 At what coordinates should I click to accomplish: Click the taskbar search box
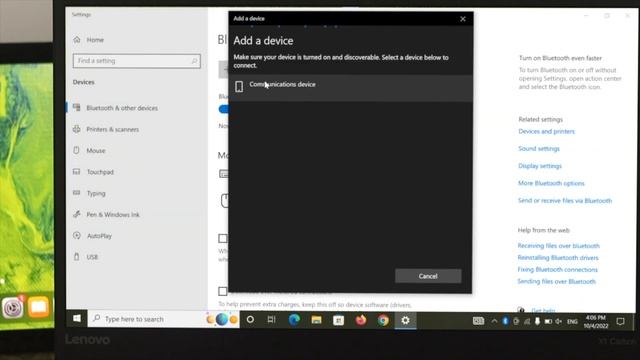click(x=163, y=319)
